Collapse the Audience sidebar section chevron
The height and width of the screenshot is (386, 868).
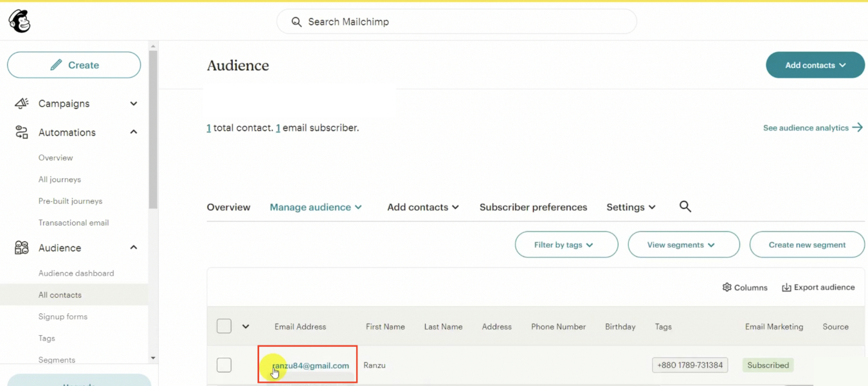pos(134,248)
